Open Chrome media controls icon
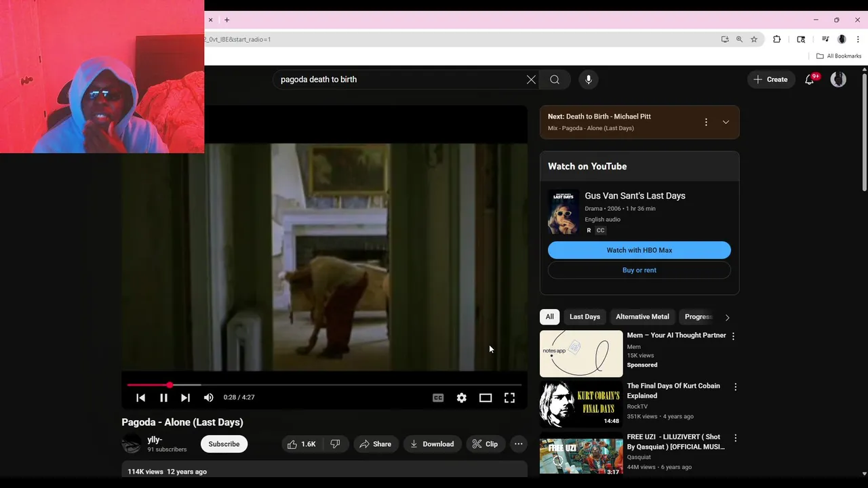This screenshot has width=868, height=488. (825, 39)
